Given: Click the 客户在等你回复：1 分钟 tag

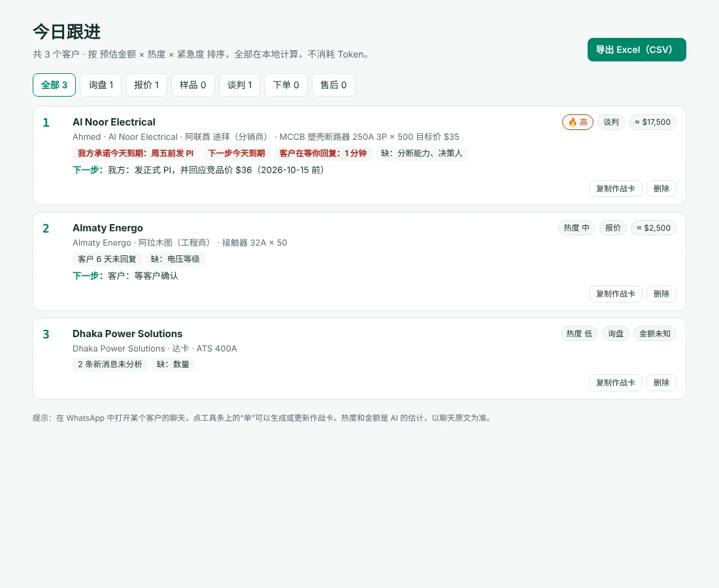Looking at the screenshot, I should pos(323,153).
